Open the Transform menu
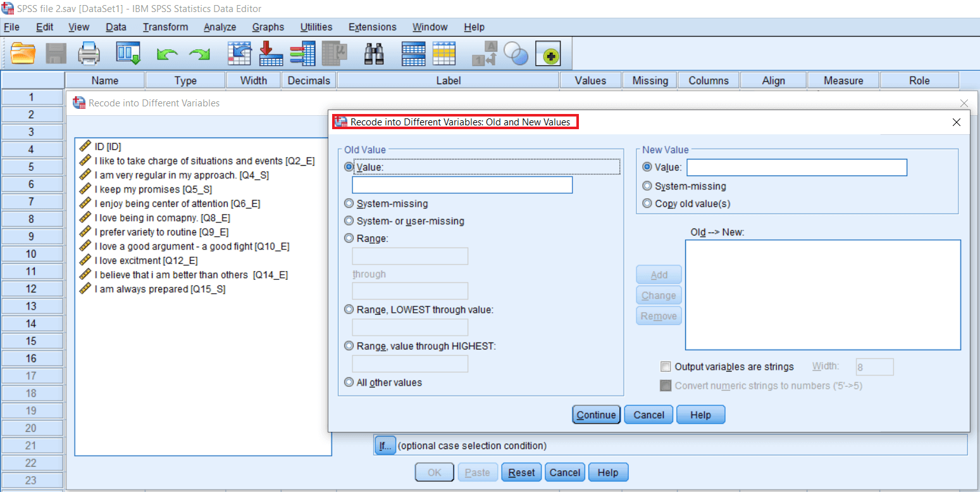The height and width of the screenshot is (492, 980). pyautogui.click(x=165, y=27)
